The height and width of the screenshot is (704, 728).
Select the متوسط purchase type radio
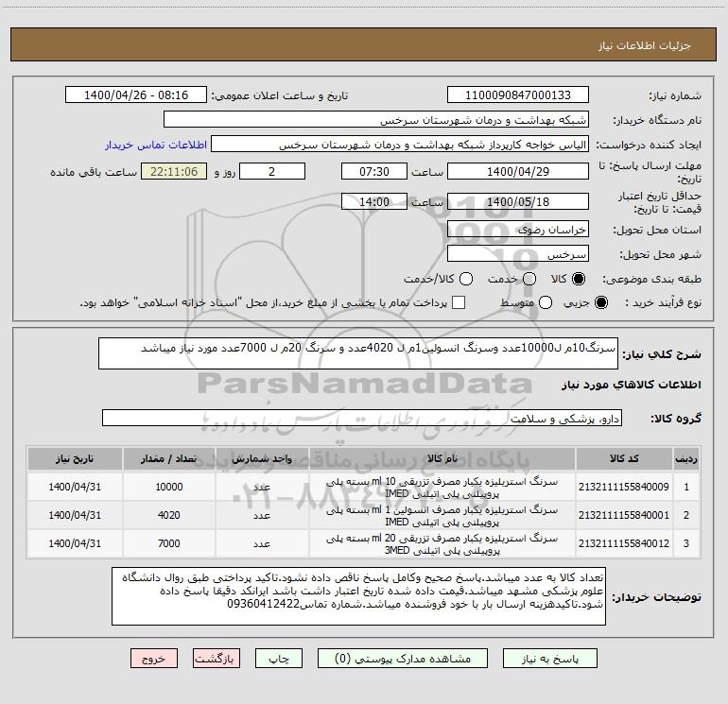tap(546, 302)
